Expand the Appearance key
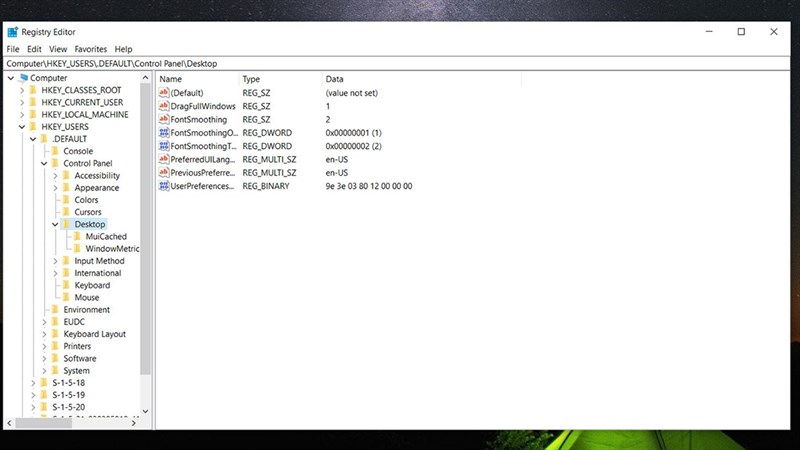The height and width of the screenshot is (450, 800). pyautogui.click(x=55, y=188)
